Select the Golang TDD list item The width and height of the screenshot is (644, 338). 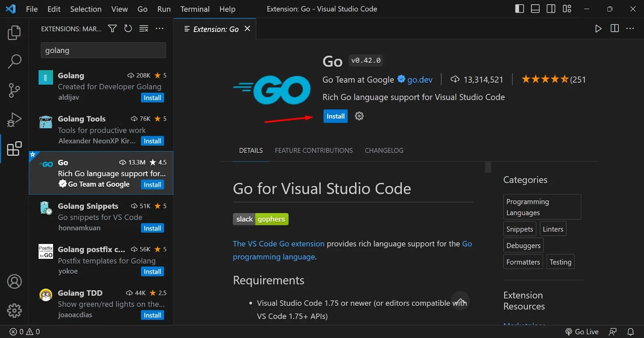click(101, 304)
